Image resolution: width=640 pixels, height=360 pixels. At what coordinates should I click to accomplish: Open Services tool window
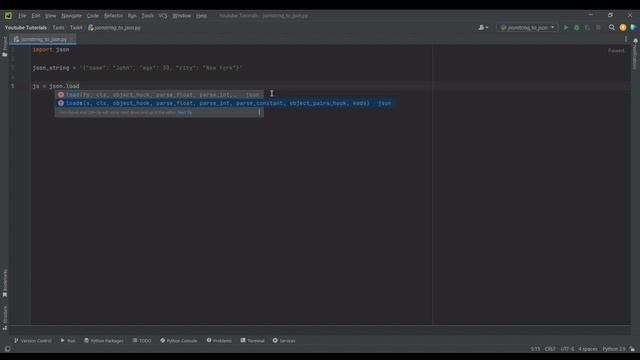click(284, 340)
